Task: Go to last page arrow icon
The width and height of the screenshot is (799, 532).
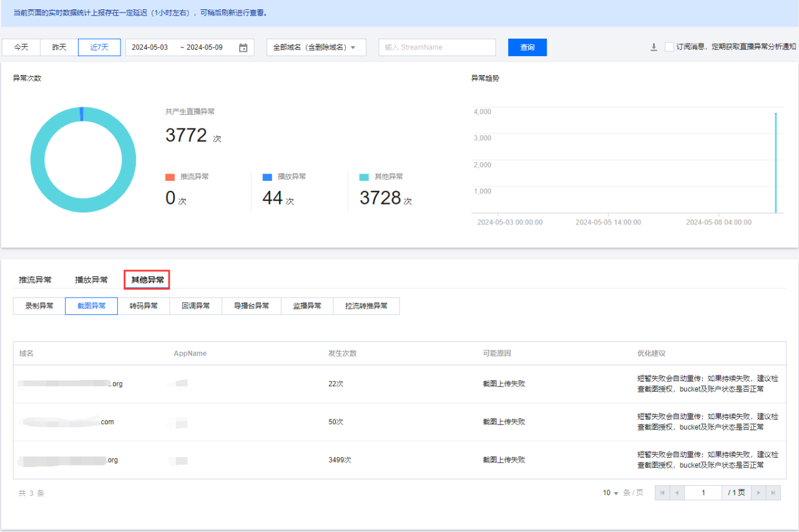Action: (x=773, y=493)
